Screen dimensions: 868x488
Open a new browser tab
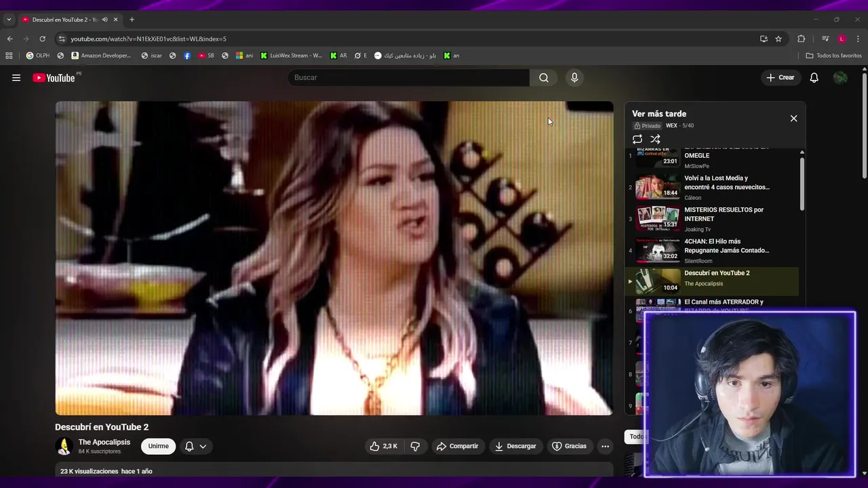coord(132,20)
